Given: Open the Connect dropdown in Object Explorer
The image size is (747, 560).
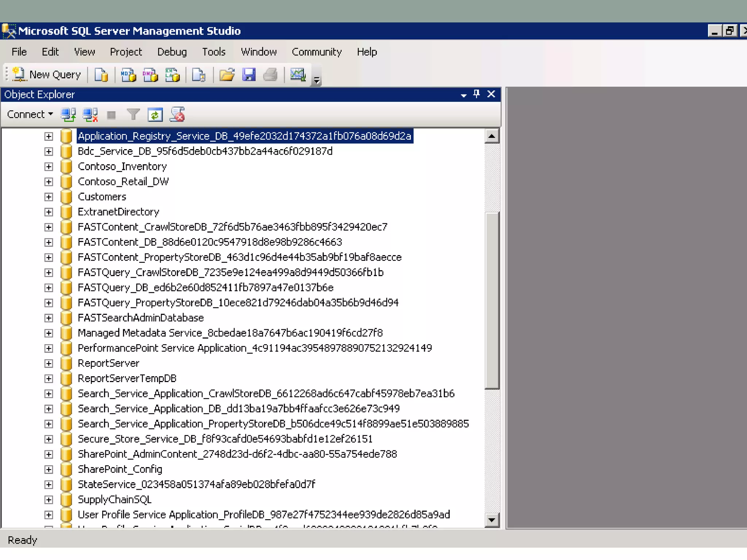Looking at the screenshot, I should click(30, 114).
